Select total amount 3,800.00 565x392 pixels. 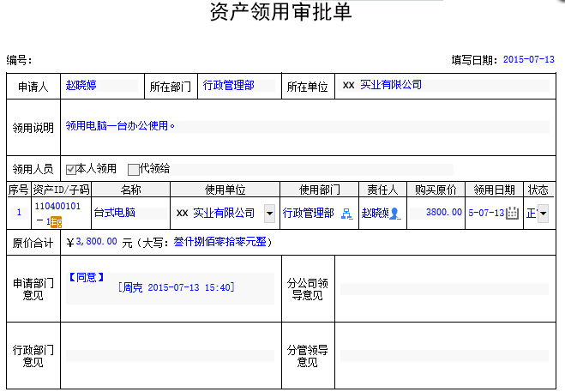click(97, 242)
